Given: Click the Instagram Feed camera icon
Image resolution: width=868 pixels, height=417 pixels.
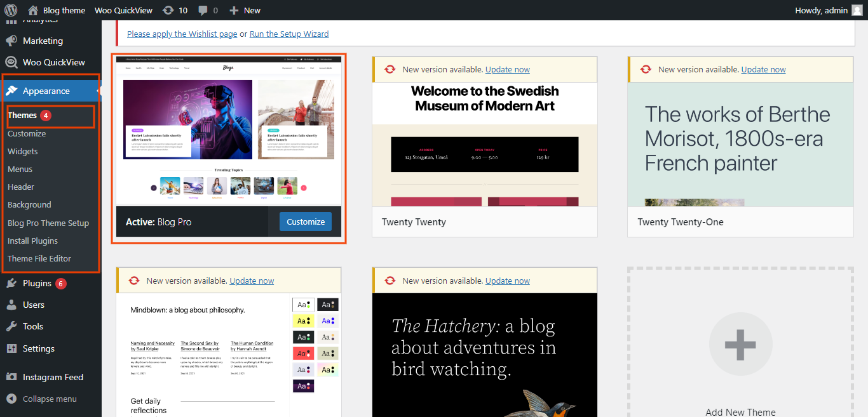Looking at the screenshot, I should coord(11,377).
